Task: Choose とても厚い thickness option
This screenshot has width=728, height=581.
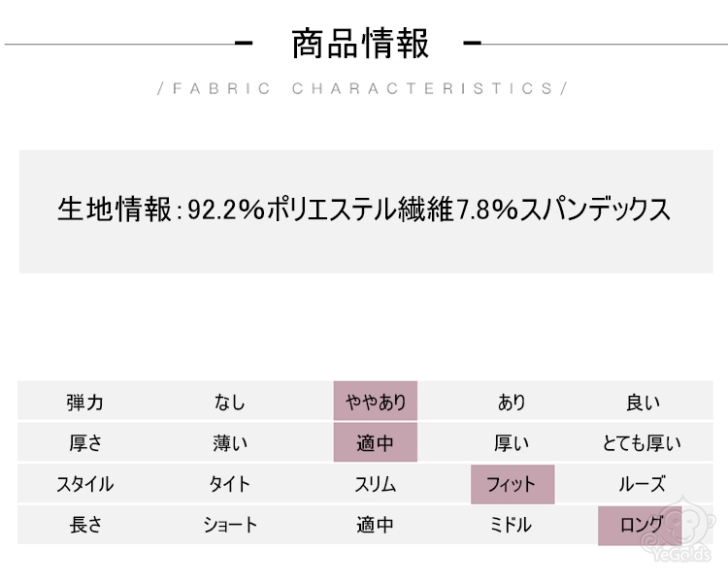Action: (642, 443)
